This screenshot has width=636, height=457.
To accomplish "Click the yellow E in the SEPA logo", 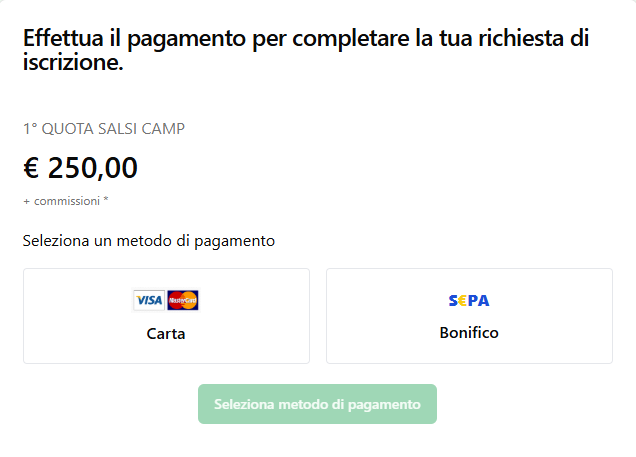I will click(x=462, y=300).
